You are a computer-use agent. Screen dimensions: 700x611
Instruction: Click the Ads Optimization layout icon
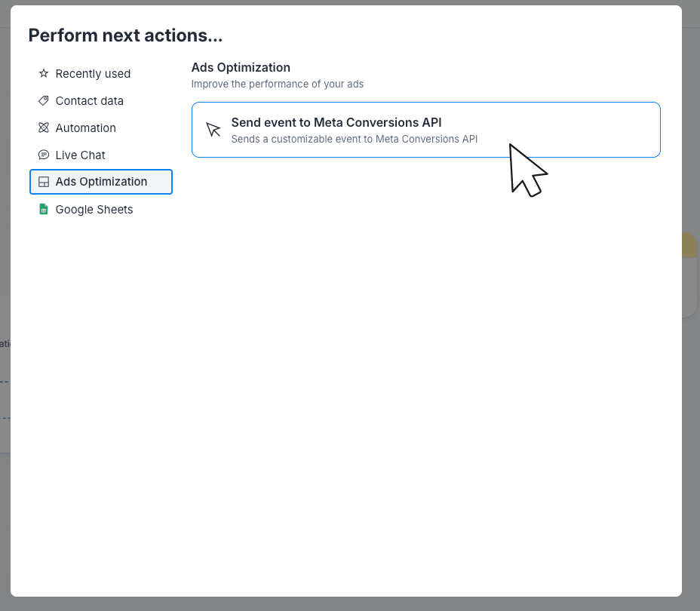(x=43, y=182)
